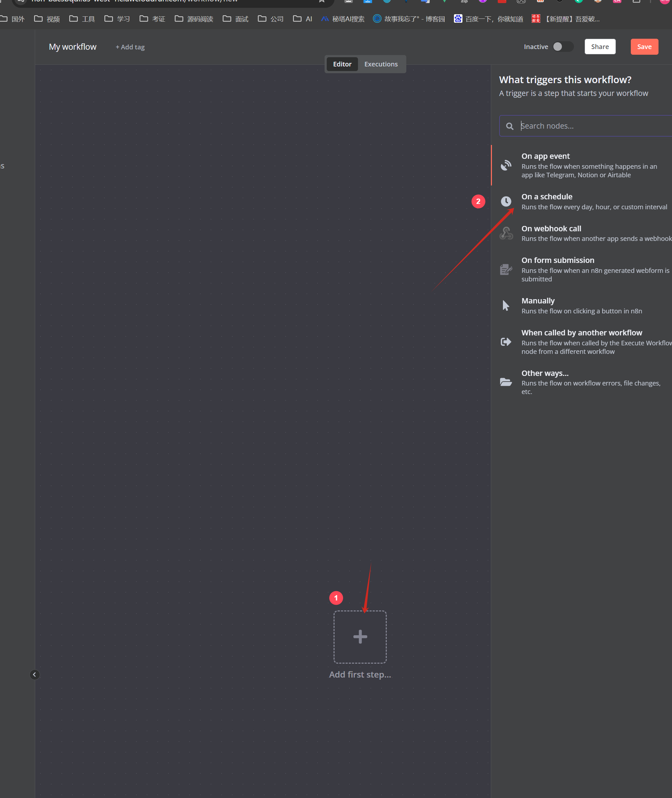Open the 国外 bookmark folder
672x798 pixels.
[x=12, y=19]
